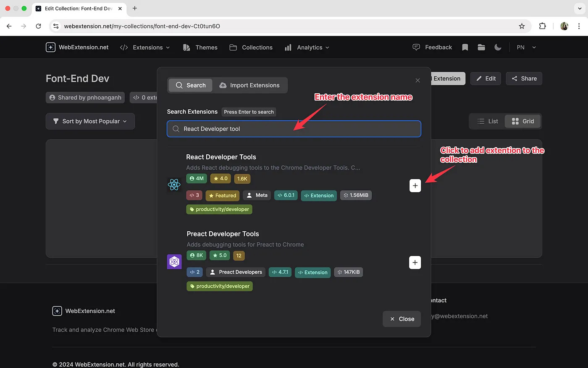588x368 pixels.
Task: Toggle dark mode with the moon icon
Action: pos(498,48)
